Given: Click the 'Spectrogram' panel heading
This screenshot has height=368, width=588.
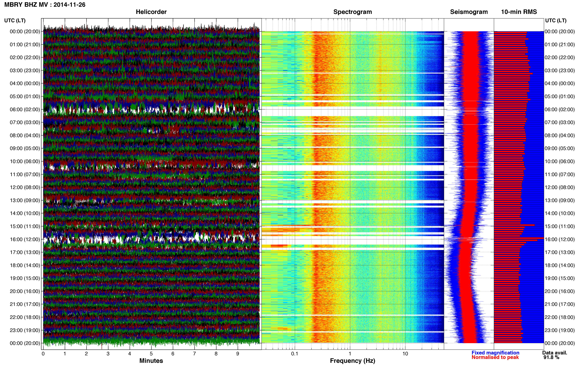Looking at the screenshot, I should tap(352, 12).
